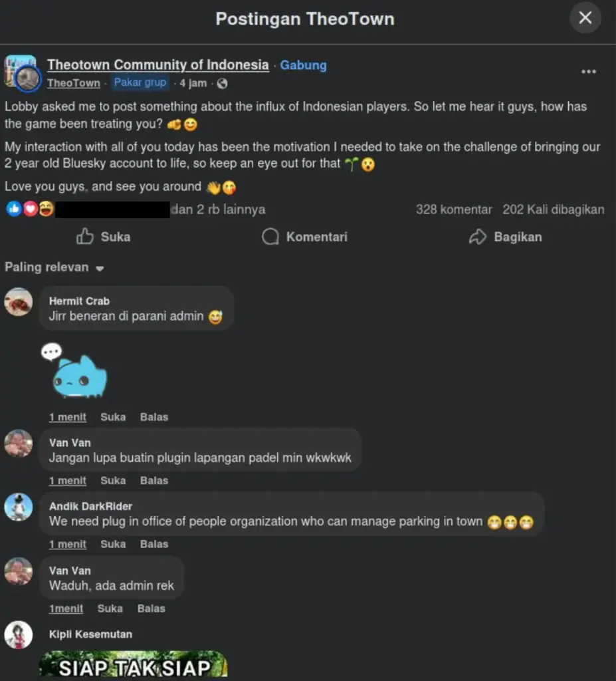The image size is (616, 681).
Task: Expand the Pakar grup badge next to TheoTown
Action: click(140, 82)
